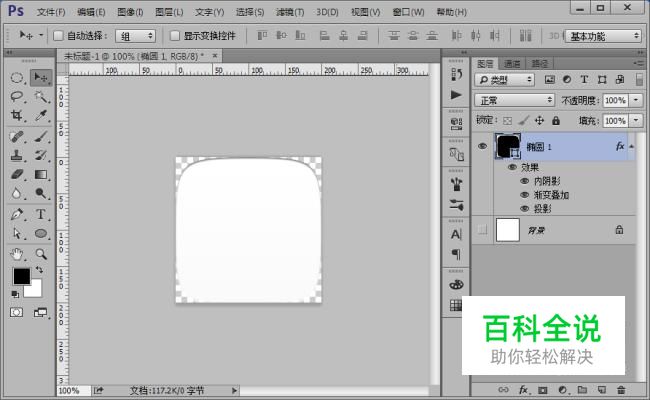
Task: Select the 背景 layer thumbnail
Action: click(x=509, y=229)
